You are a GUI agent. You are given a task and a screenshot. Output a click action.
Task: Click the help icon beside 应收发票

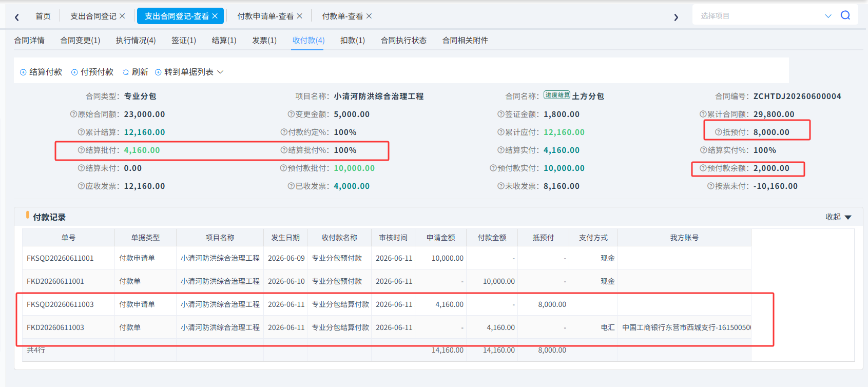click(x=81, y=186)
